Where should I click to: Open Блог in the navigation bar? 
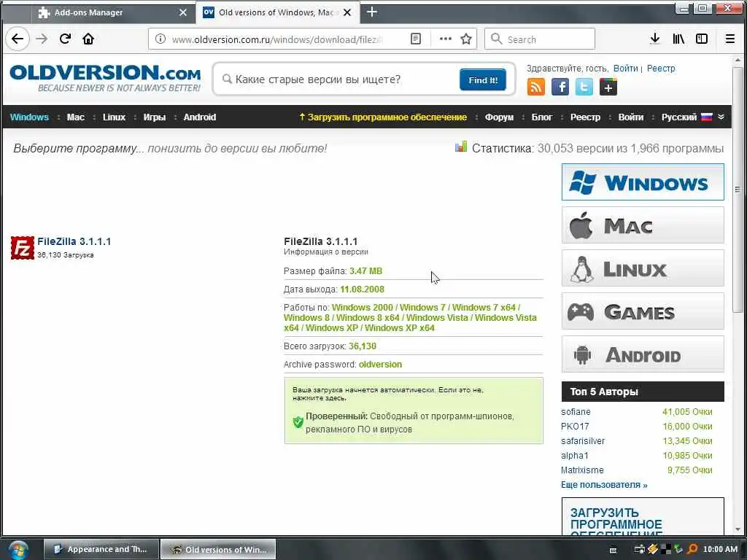point(542,117)
